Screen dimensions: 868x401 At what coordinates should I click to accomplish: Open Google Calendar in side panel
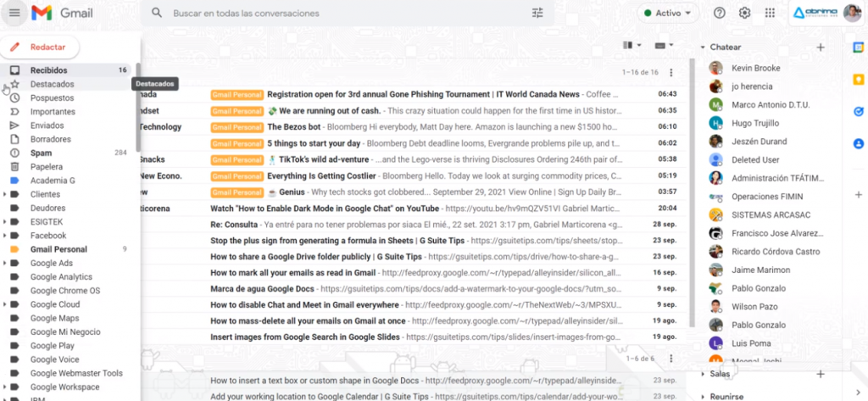858,48
